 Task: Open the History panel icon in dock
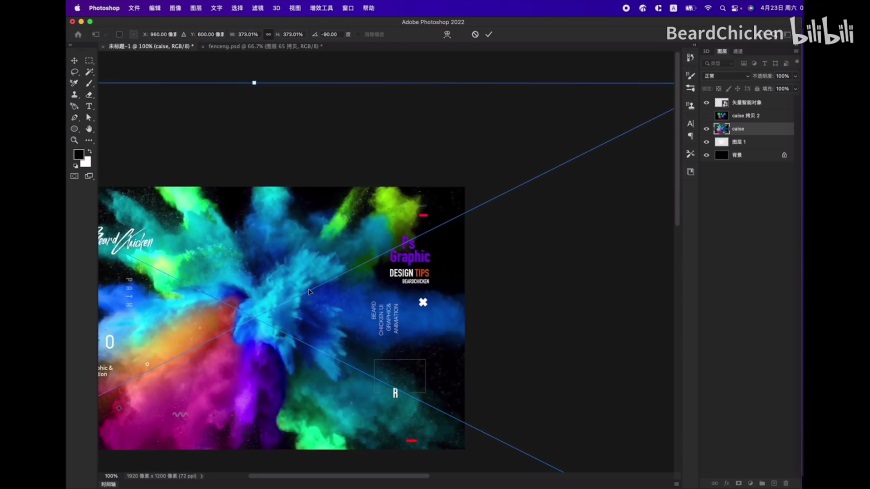690,58
